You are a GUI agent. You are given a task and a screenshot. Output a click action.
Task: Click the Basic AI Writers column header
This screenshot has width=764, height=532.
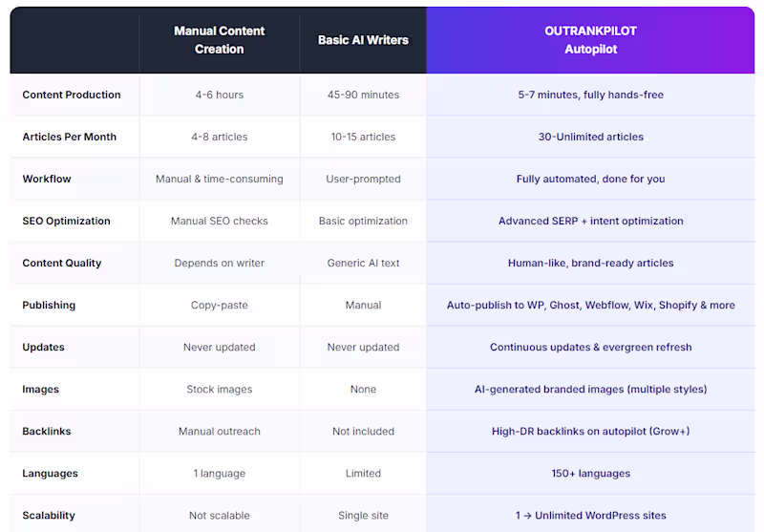363,40
